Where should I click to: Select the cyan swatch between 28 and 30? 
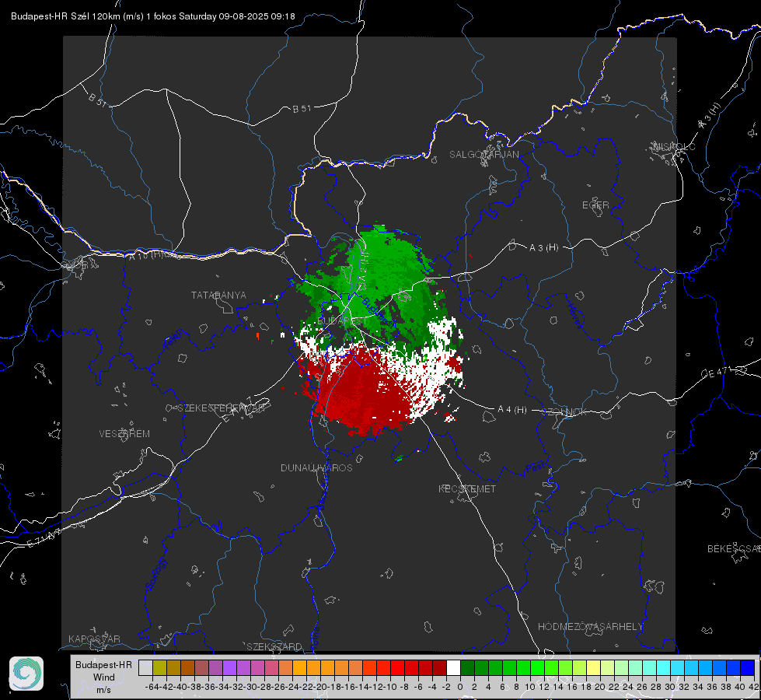[663, 667]
